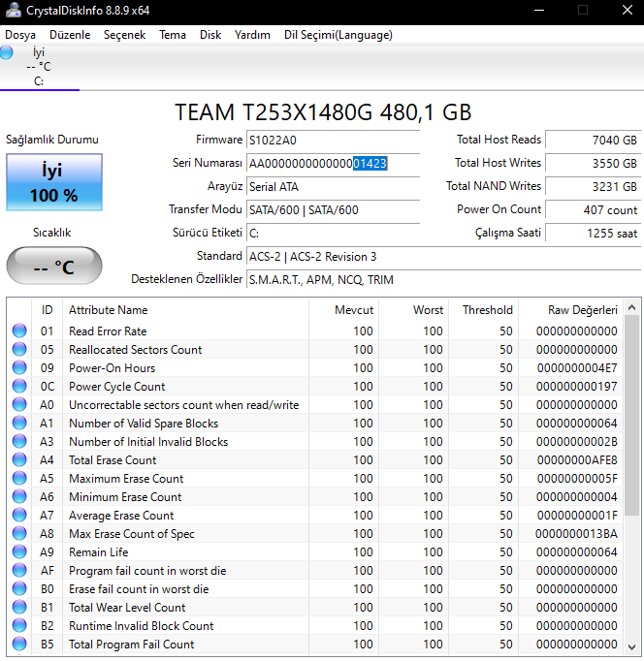Open the Dosya menu

point(20,34)
